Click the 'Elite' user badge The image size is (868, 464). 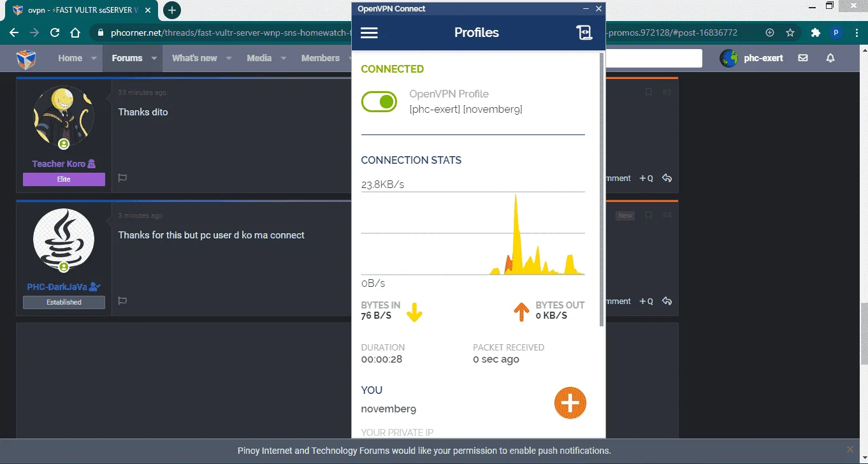point(64,179)
